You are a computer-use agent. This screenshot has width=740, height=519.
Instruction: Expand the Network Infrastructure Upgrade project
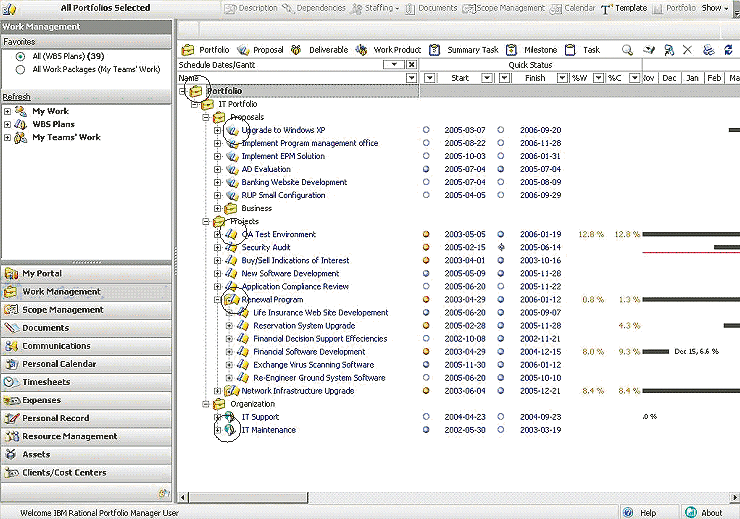[218, 391]
